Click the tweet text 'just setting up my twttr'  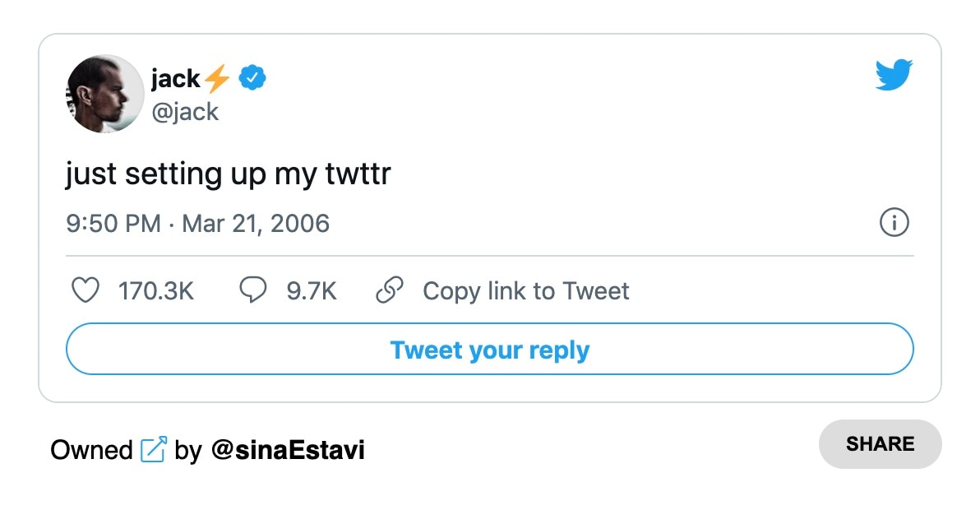(228, 174)
